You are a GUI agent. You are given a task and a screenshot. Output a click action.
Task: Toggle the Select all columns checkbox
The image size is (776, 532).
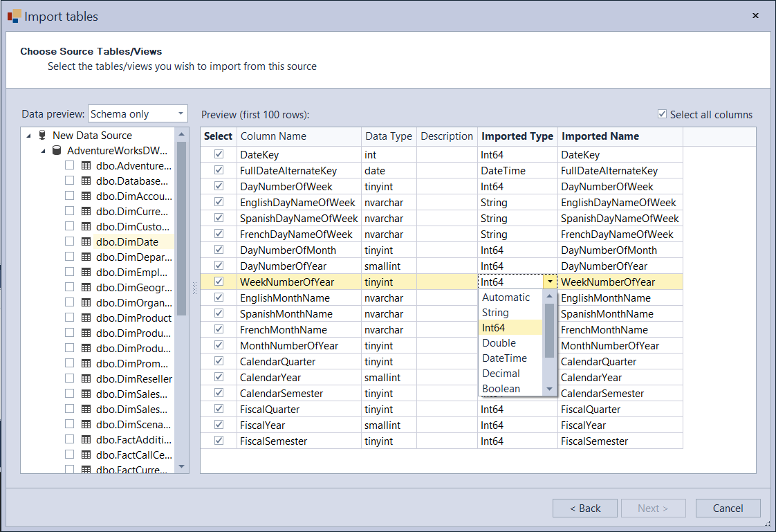[x=662, y=115]
